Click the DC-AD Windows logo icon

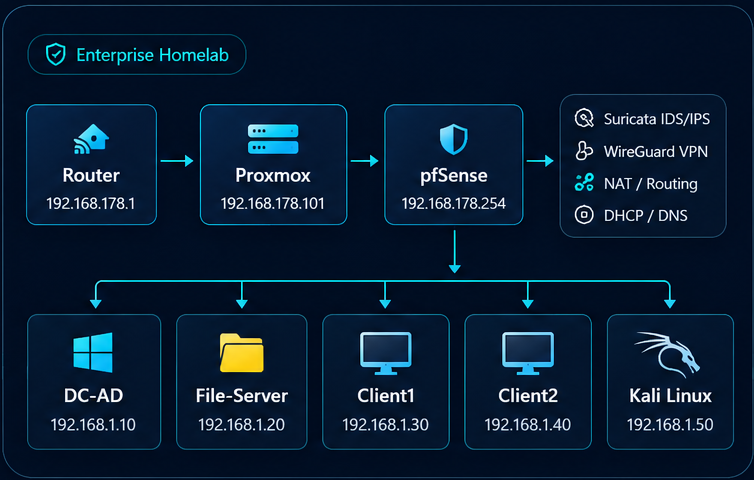(93, 353)
